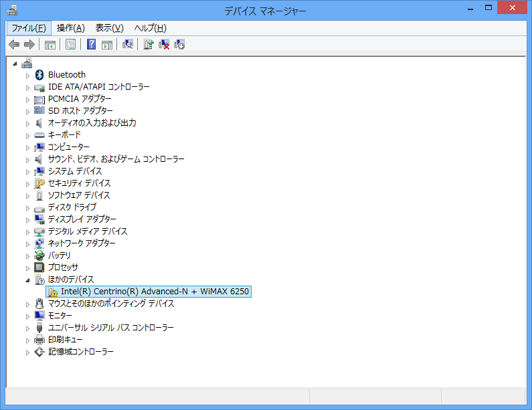Click the セキュリティ デバイス key icon

(x=39, y=183)
